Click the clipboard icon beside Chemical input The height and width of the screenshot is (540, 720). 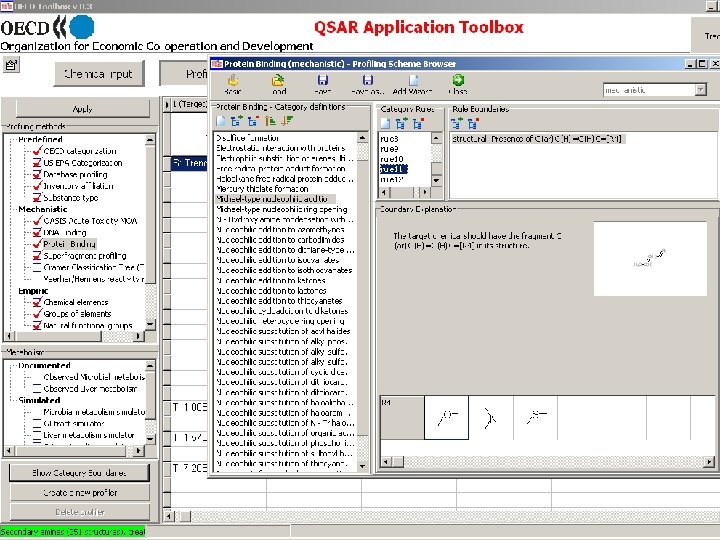click(x=11, y=65)
